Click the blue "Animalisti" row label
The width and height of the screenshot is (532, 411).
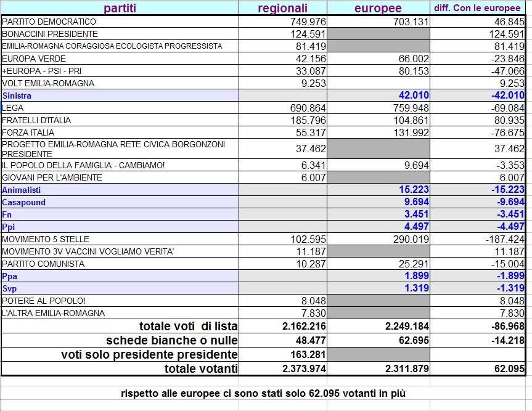pyautogui.click(x=21, y=190)
